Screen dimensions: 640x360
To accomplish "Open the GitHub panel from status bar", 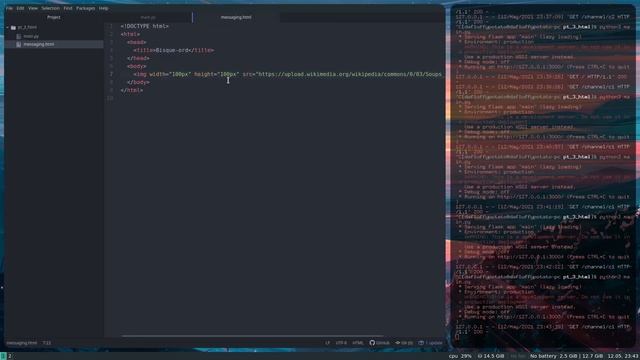I will point(380,343).
